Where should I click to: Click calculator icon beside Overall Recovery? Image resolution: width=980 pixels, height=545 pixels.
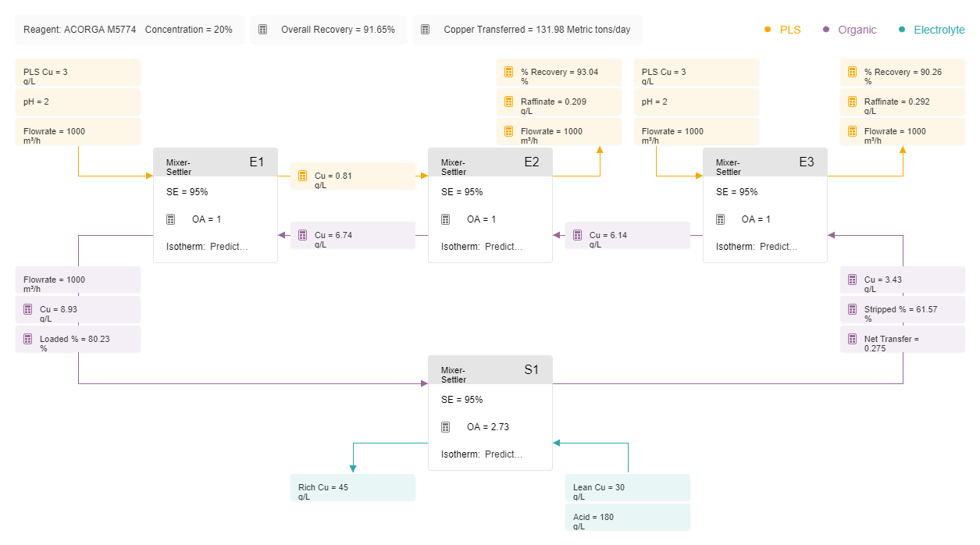263,30
